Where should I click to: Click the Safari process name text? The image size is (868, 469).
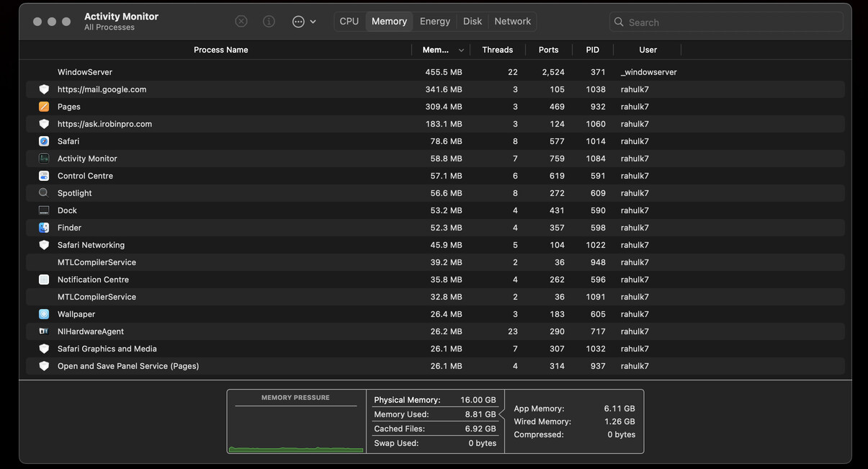[68, 141]
